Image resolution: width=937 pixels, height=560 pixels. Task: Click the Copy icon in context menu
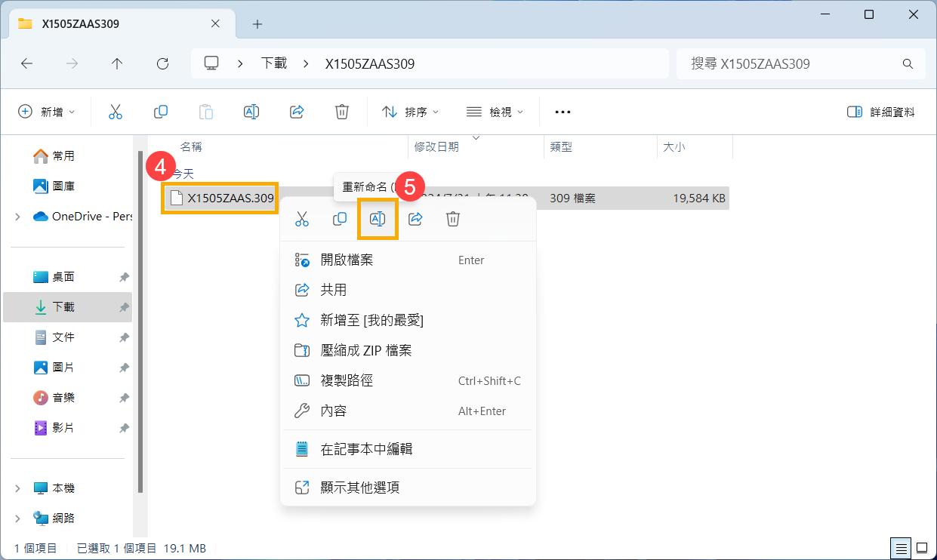click(x=340, y=219)
